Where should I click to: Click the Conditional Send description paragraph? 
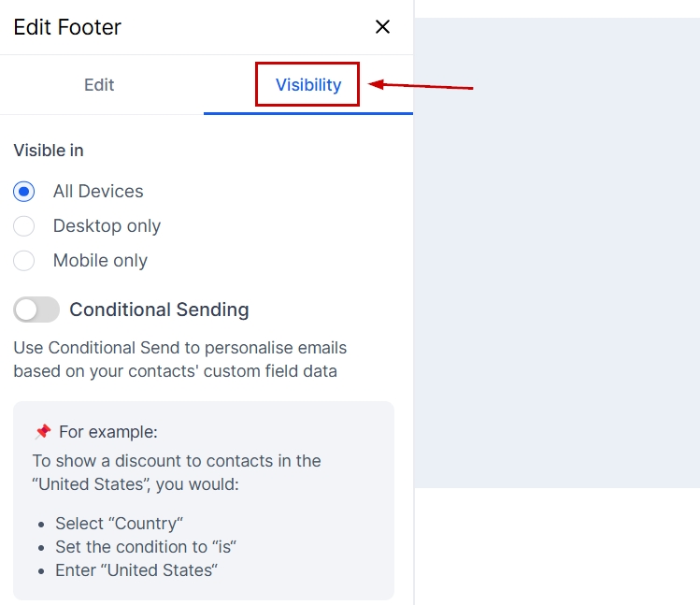pos(179,360)
